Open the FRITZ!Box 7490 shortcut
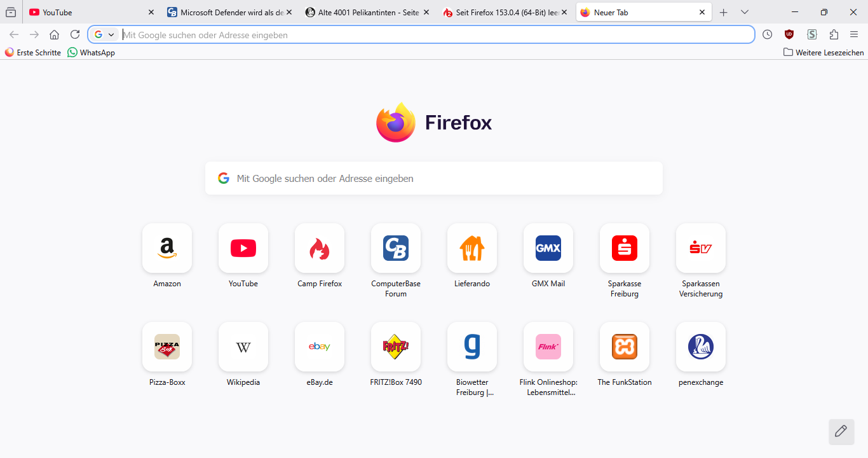Viewport: 868px width, 458px height. (396, 347)
